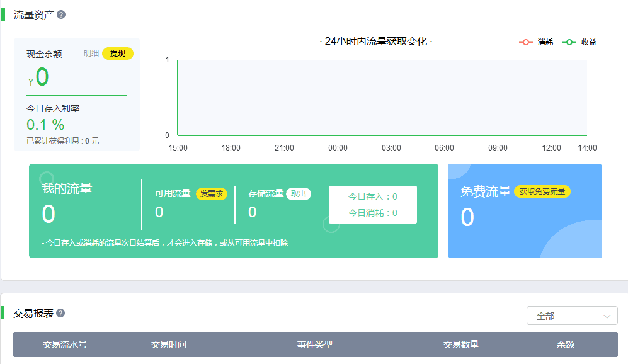Expand the 全部 filter dropdown
The image size is (628, 364).
pos(572,316)
